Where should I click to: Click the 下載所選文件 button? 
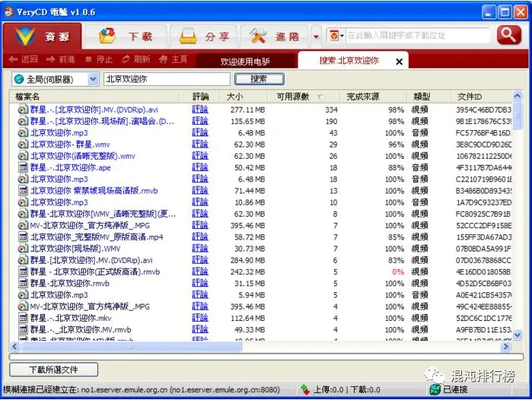pyautogui.click(x=53, y=370)
